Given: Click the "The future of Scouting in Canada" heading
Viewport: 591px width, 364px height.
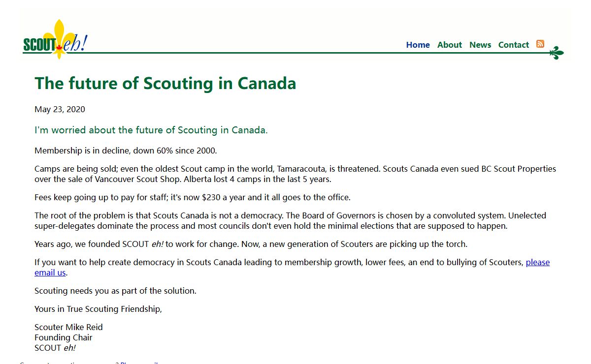Looking at the screenshot, I should coord(165,83).
